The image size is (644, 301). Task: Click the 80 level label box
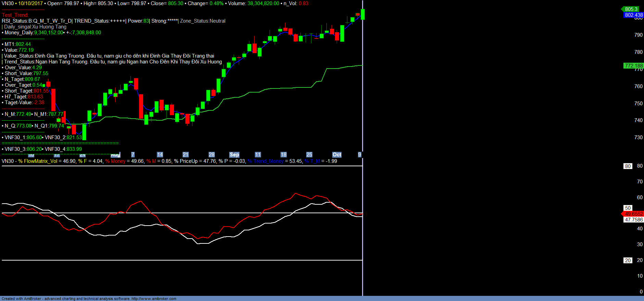[628, 166]
